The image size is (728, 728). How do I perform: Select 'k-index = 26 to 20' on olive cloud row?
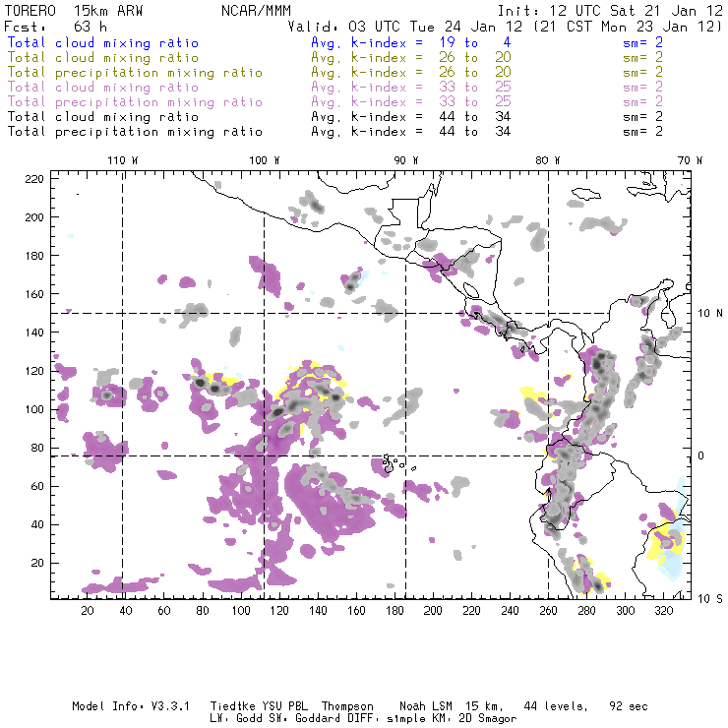[431, 58]
